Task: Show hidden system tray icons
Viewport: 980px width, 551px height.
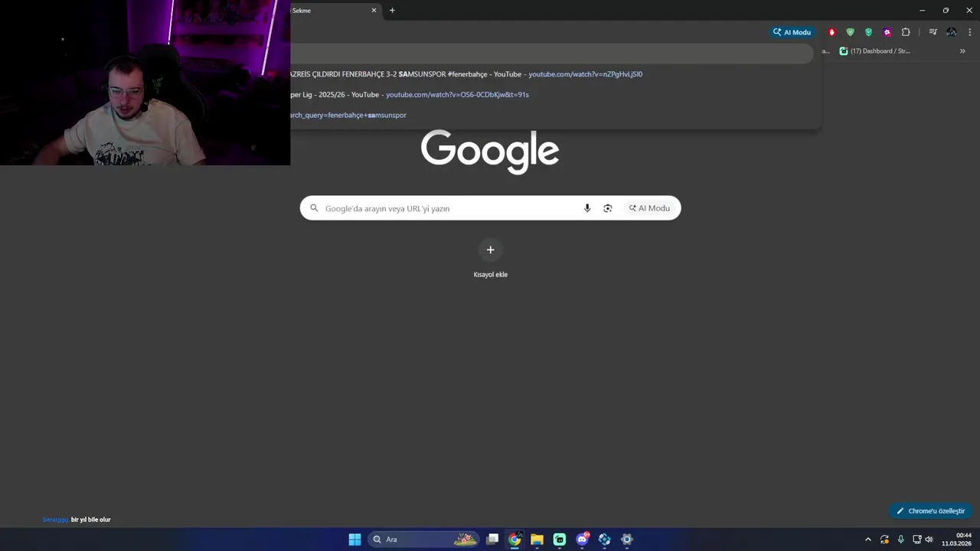Action: coord(867,540)
